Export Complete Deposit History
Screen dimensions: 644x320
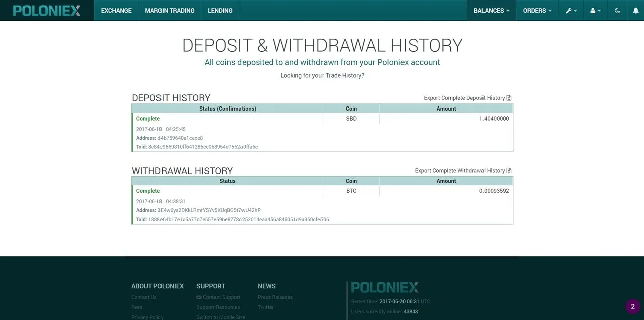click(467, 98)
